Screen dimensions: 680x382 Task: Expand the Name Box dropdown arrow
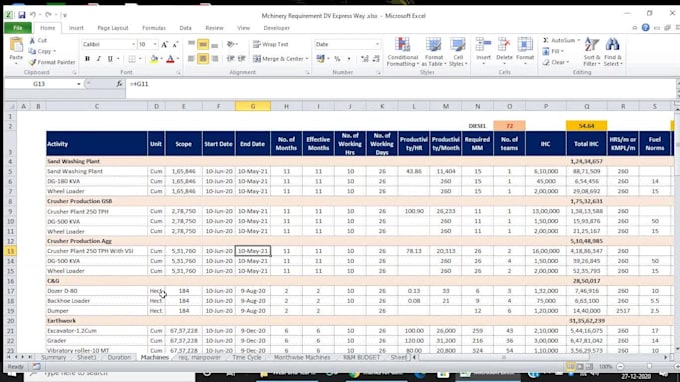[78, 84]
